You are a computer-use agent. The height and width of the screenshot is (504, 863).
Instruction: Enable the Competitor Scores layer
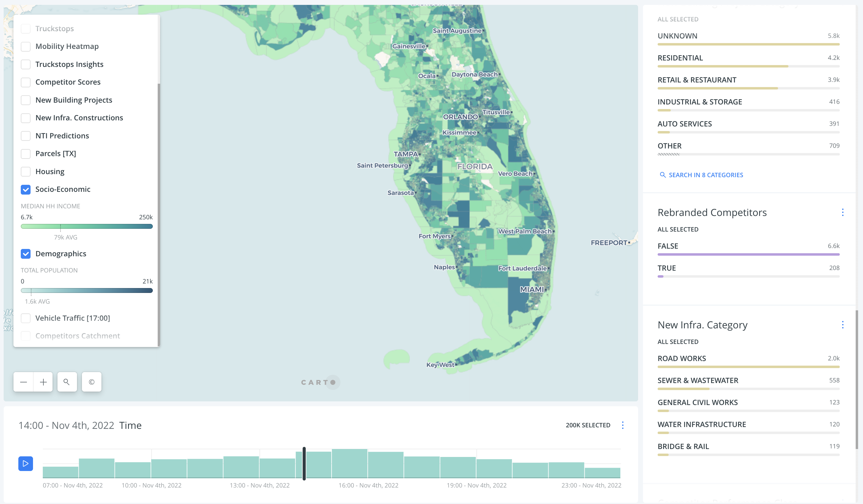tap(26, 82)
